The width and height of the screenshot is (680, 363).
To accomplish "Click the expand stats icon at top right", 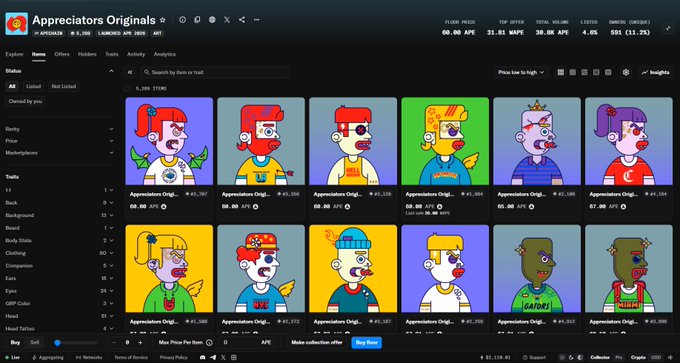I will click(x=668, y=28).
